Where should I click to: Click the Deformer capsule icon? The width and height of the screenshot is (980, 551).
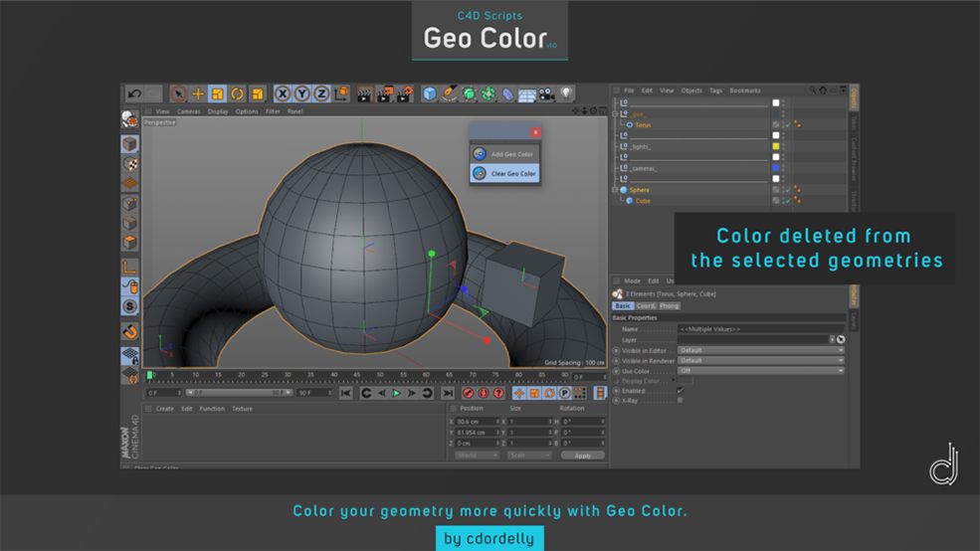click(507, 93)
